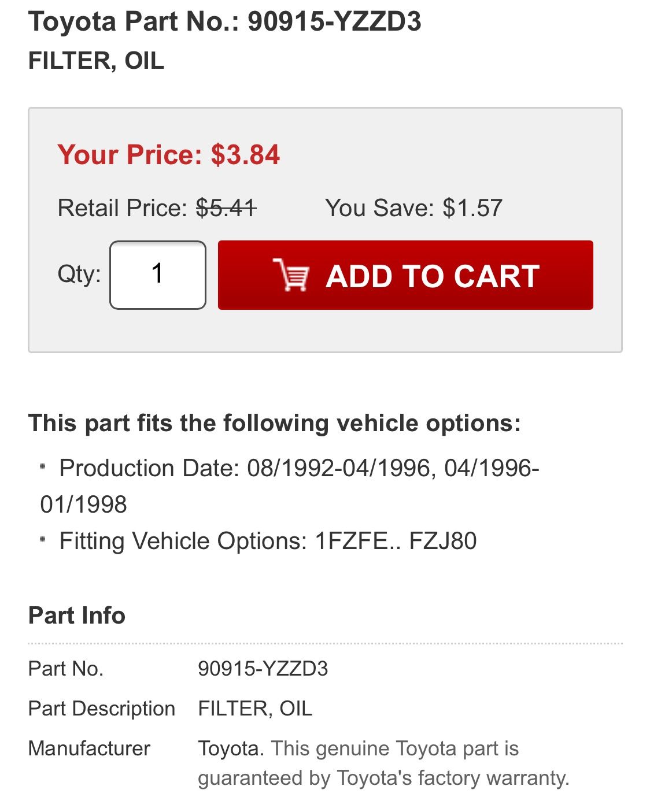Click the vehicle options fit heading
650x812 pixels.
[x=275, y=423]
